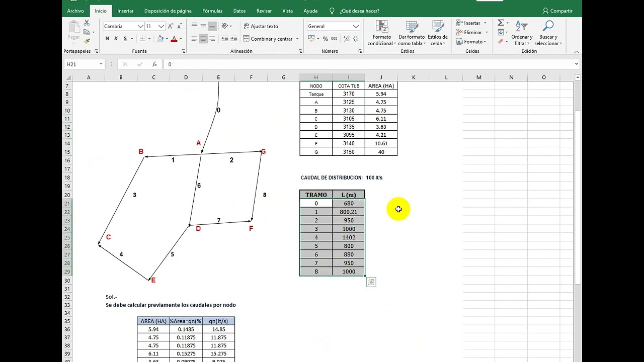Decrease indent in Alineación group
This screenshot has width=644, height=362.
pos(225,39)
